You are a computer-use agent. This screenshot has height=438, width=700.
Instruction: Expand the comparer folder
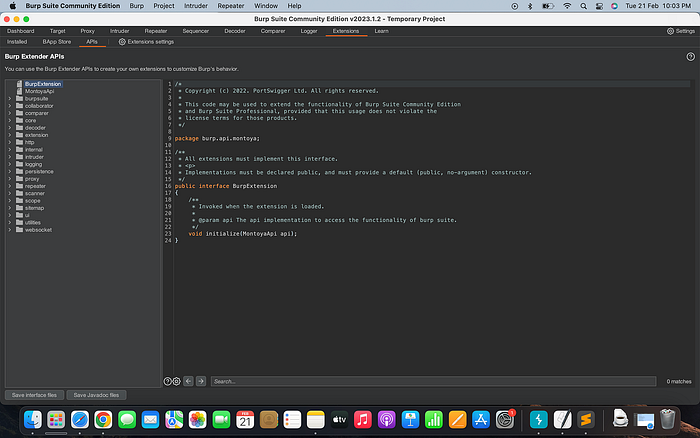(10, 113)
